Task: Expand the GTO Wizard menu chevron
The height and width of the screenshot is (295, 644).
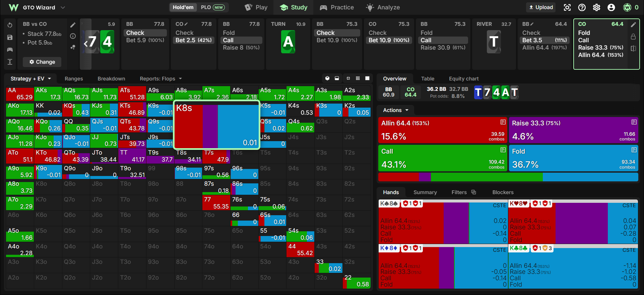Action: click(x=63, y=7)
